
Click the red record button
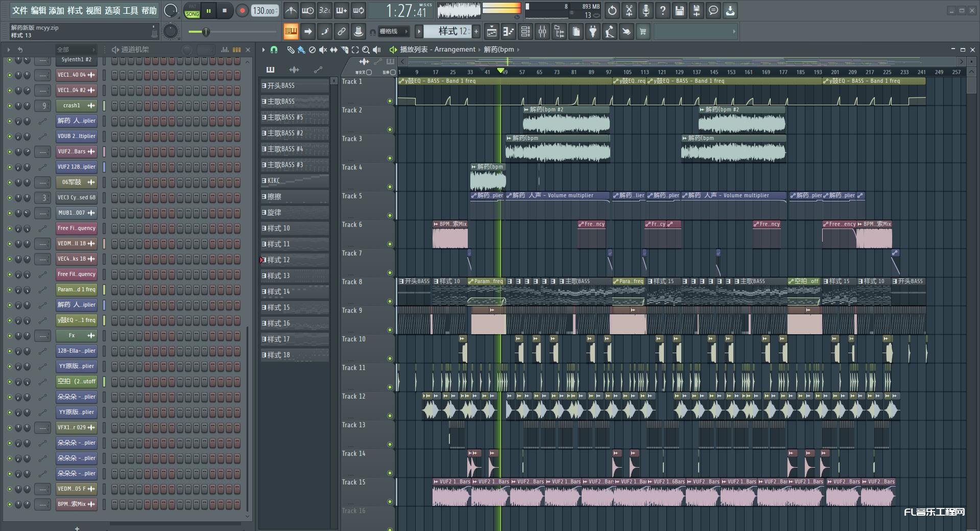click(243, 11)
